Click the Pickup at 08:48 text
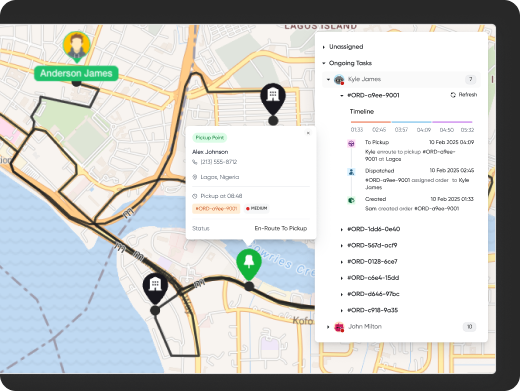 pyautogui.click(x=221, y=196)
